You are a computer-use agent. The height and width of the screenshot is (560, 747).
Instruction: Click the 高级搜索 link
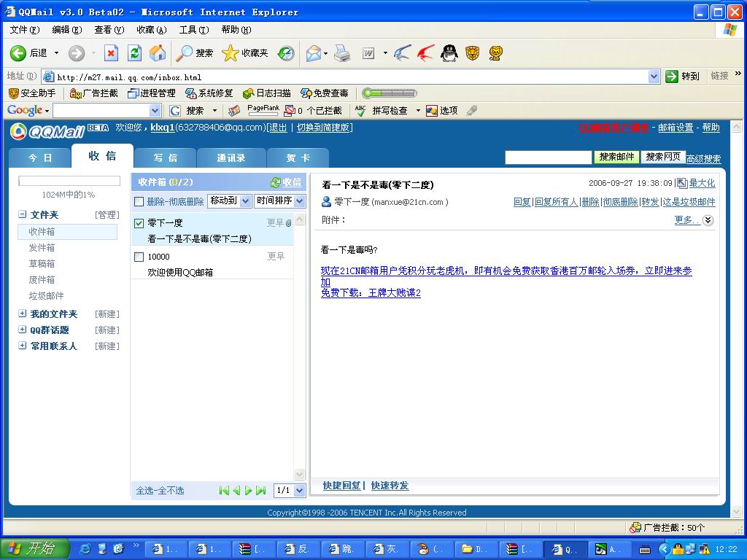pos(704,159)
